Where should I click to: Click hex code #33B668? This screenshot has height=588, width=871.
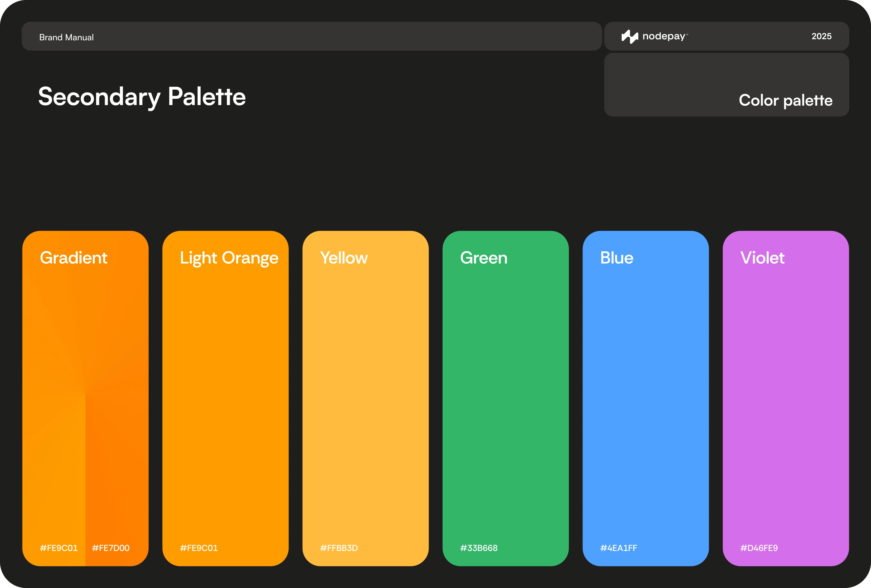point(479,548)
